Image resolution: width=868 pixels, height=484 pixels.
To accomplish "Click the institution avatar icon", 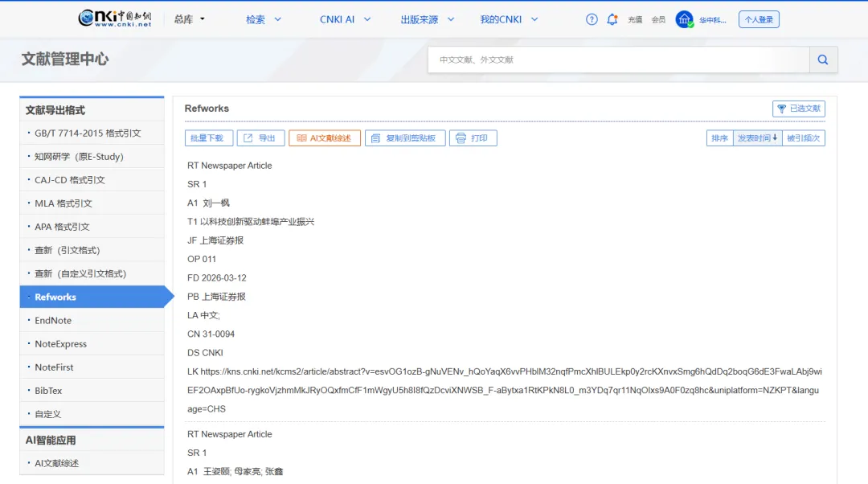I will tap(684, 19).
